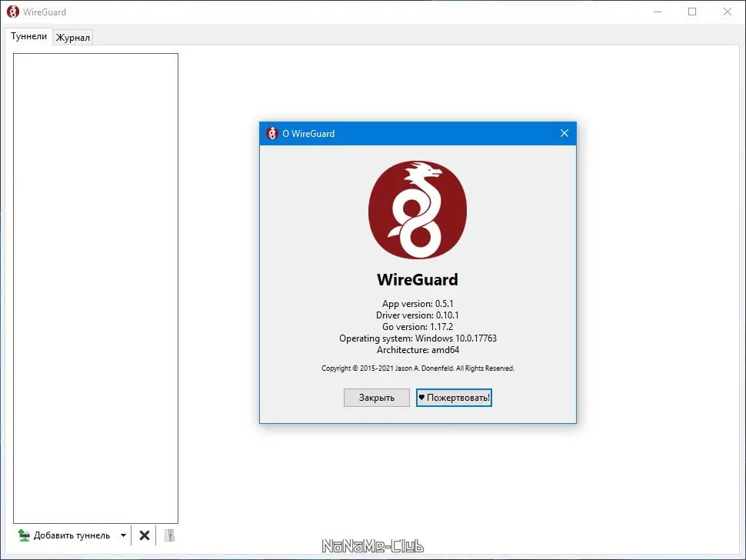Screen dimensions: 746x560
Task: Select the Driver version: 0.10.1 text
Action: pos(418,315)
